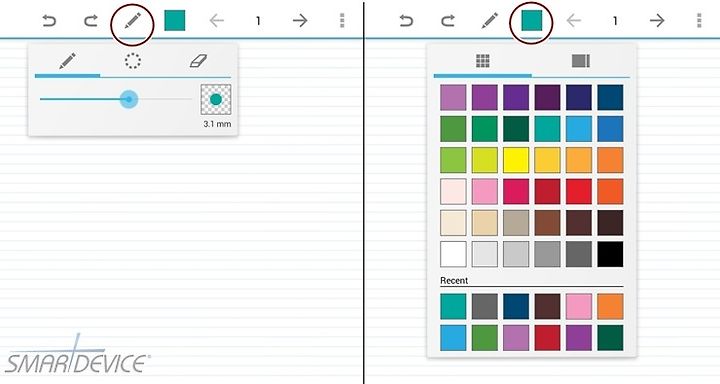Click undo arrow in right toolbar

coord(406,21)
